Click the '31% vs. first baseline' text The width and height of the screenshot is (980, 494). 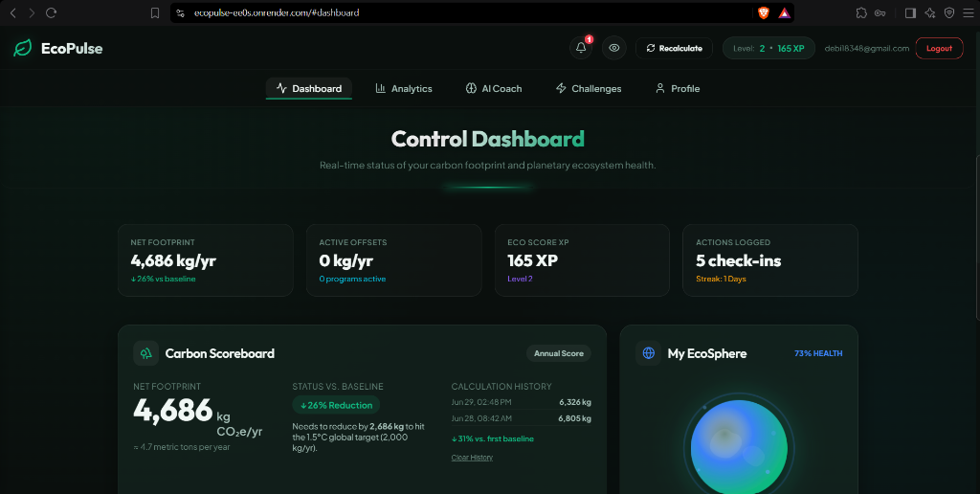tap(493, 439)
